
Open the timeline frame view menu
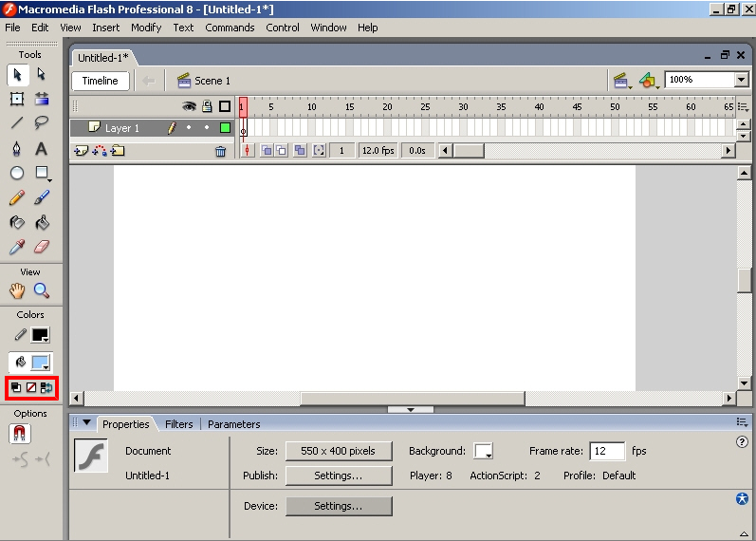pyautogui.click(x=743, y=106)
